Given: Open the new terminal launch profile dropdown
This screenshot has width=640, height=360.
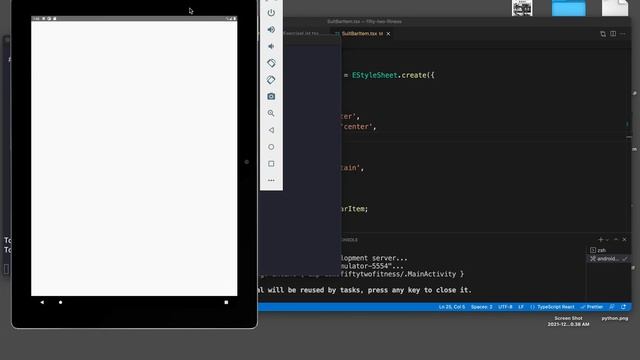Looking at the screenshot, I should point(607,240).
